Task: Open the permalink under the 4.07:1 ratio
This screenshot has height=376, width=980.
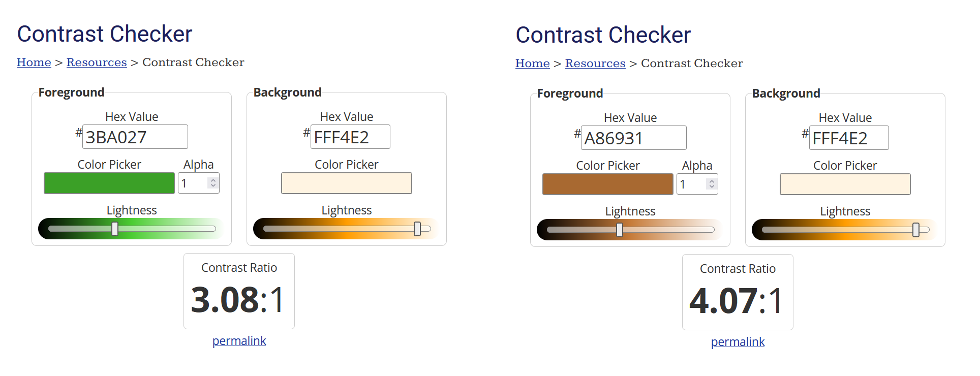Action: (x=738, y=342)
